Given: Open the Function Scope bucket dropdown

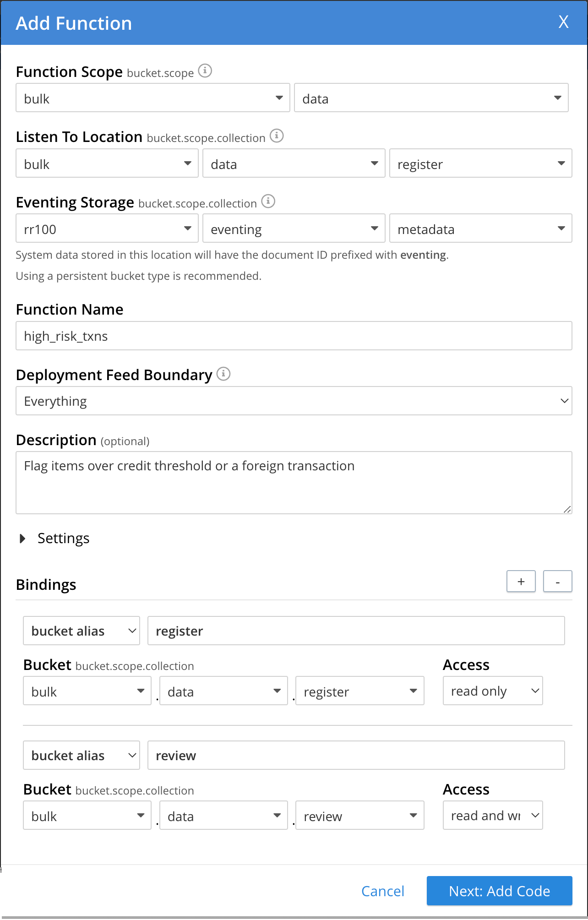Looking at the screenshot, I should click(x=152, y=98).
